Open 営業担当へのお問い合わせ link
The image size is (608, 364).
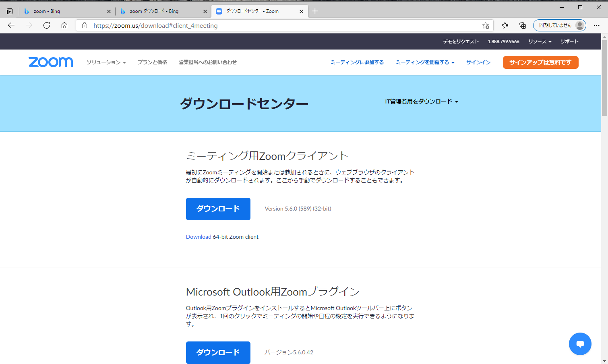(x=208, y=62)
